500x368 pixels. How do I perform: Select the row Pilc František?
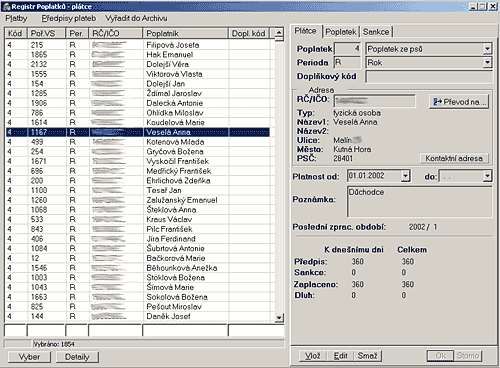[x=137, y=229]
